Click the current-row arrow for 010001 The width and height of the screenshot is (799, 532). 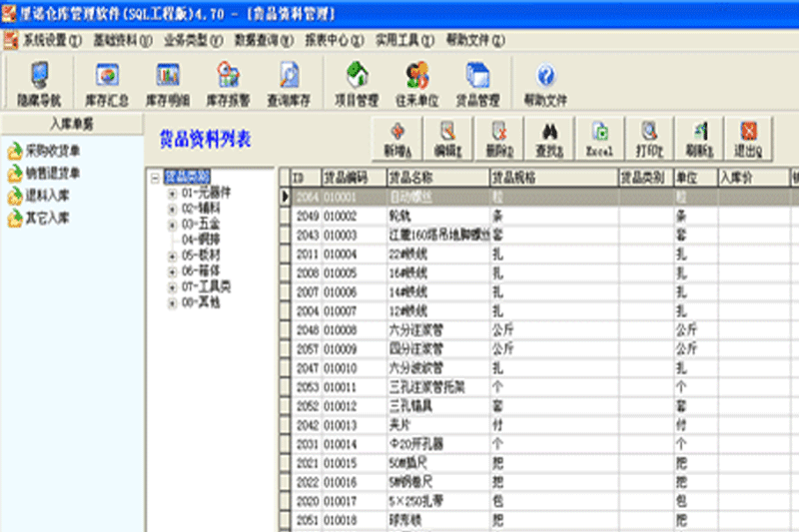pos(285,197)
